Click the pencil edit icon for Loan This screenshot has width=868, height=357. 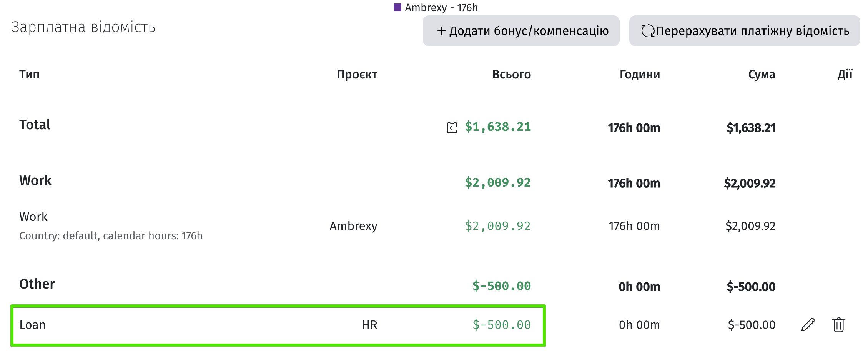(808, 325)
